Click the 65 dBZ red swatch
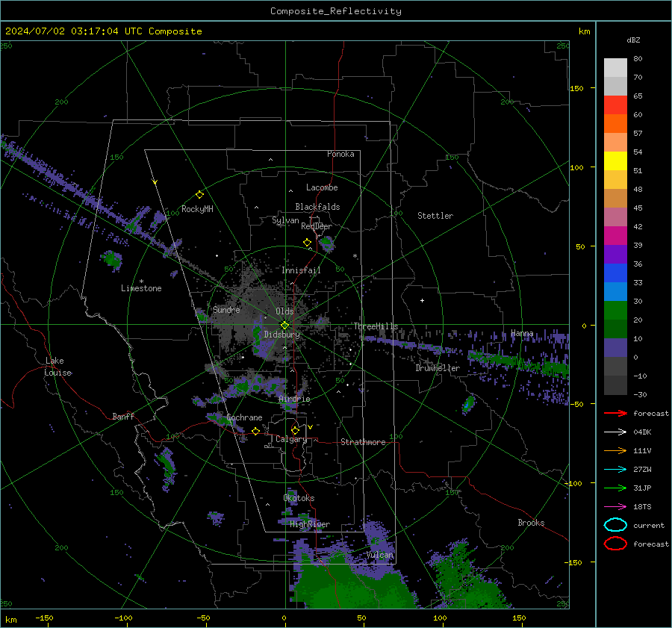 [615, 105]
